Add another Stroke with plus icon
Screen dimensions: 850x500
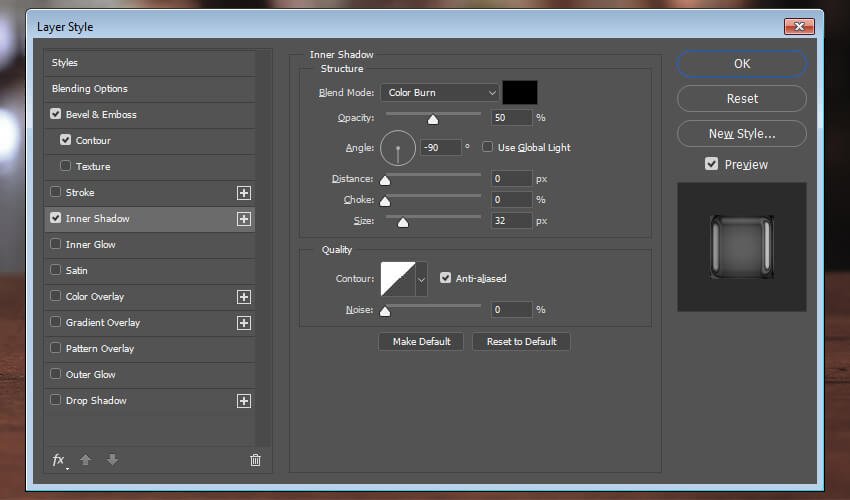[x=244, y=193]
